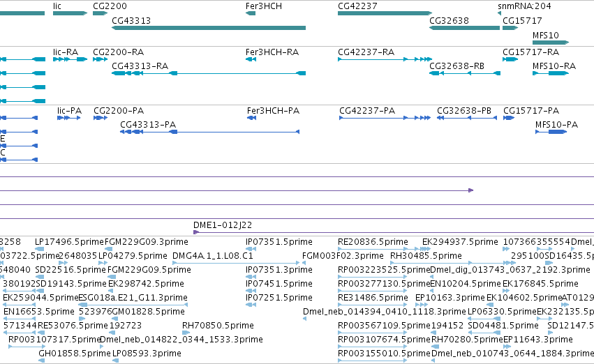Viewport: 594px width, 364px height.
Task: Open the CG32638-PB CDS label
Action: (x=464, y=110)
